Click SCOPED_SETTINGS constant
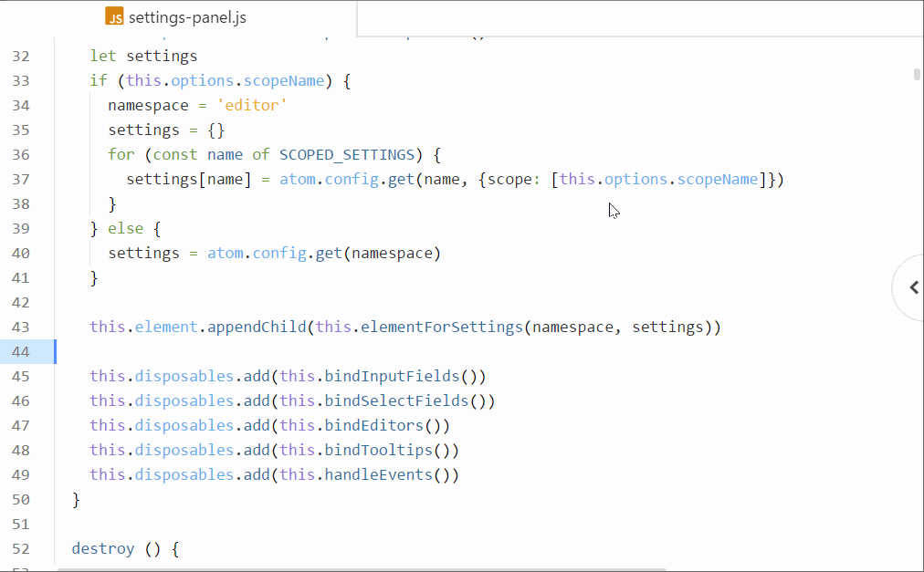This screenshot has height=572, width=924. pos(347,155)
